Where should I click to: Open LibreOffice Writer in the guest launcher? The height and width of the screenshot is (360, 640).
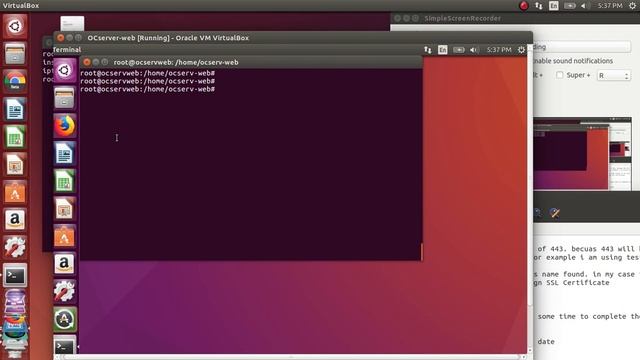pos(64,154)
